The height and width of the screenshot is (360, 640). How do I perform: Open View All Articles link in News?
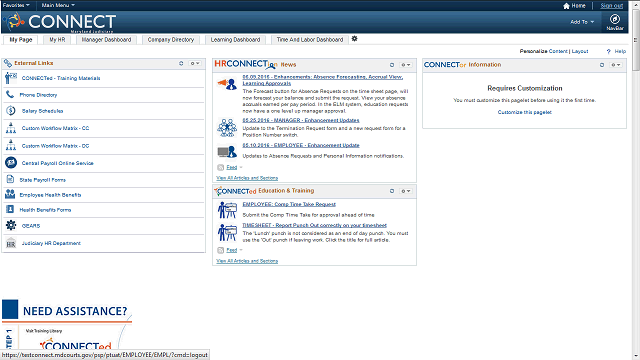(247, 178)
